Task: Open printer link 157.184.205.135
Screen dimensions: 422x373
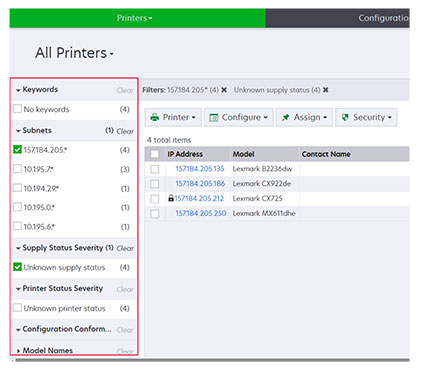Action: click(x=200, y=169)
